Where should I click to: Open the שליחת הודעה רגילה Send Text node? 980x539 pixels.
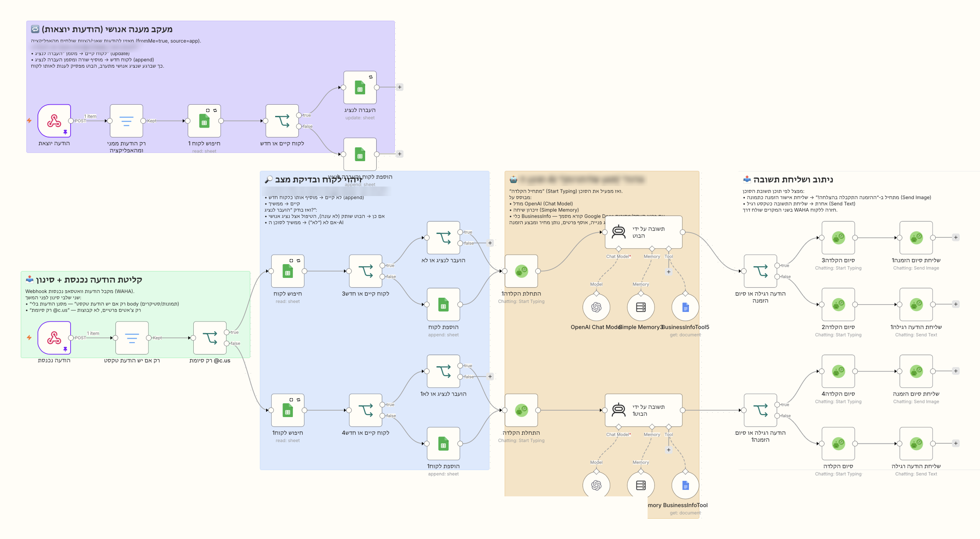(916, 444)
